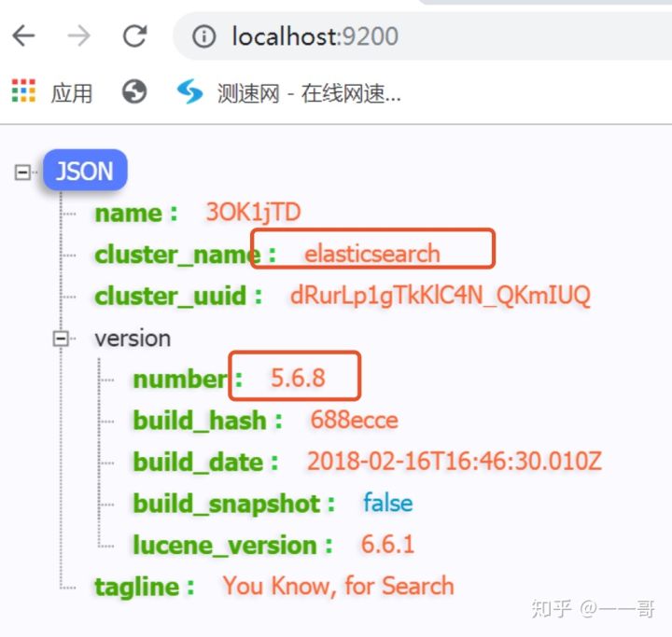Image resolution: width=672 pixels, height=637 pixels.
Task: Click the lucene_version value 6.6.1
Action: point(387,546)
